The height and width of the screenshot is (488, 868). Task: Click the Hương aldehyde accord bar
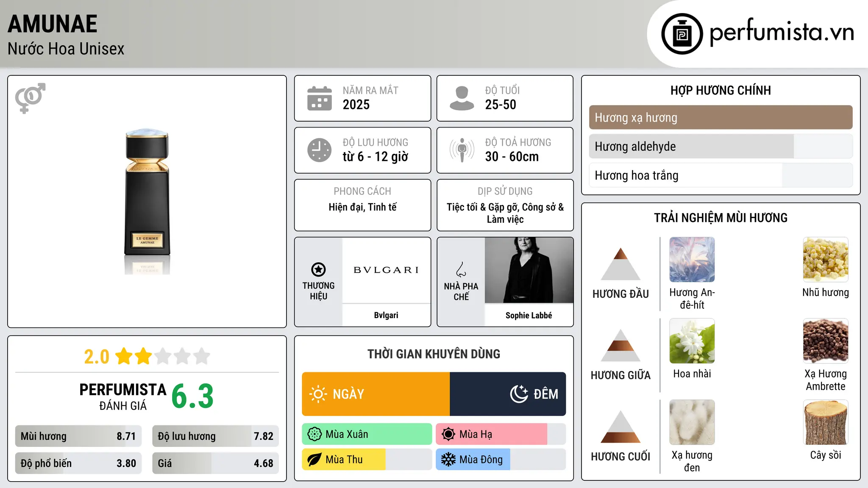pos(721,147)
